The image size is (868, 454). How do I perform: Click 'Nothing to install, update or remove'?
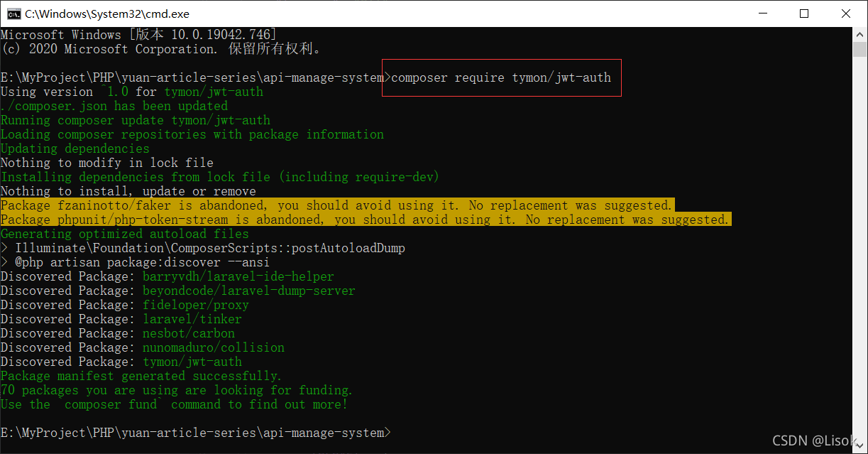[128, 191]
